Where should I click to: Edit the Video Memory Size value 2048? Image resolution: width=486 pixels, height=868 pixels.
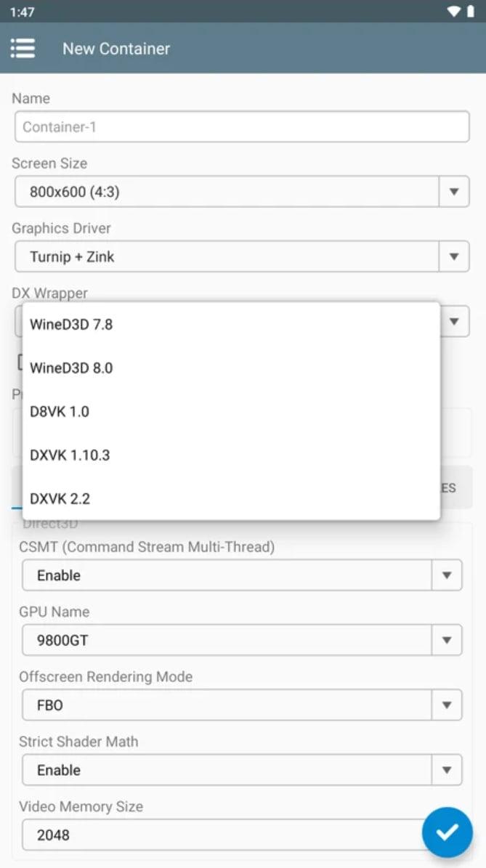(218, 835)
